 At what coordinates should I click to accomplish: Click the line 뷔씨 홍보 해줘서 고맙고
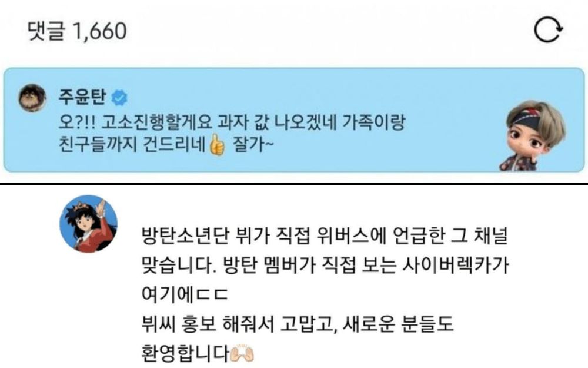coord(298,323)
